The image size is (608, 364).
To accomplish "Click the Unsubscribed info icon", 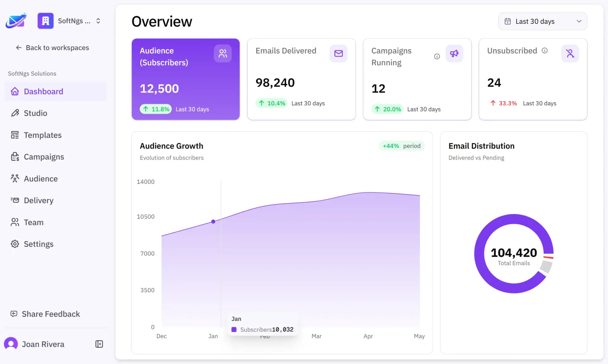I will coord(545,51).
